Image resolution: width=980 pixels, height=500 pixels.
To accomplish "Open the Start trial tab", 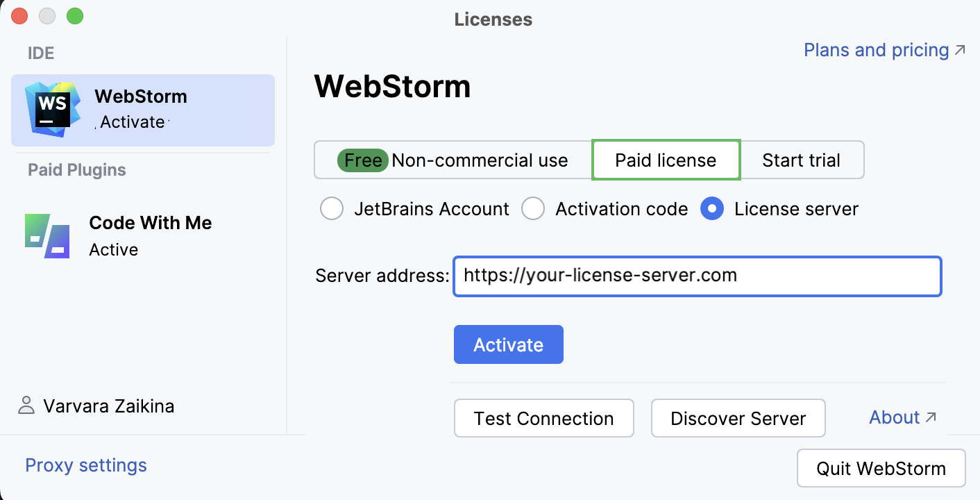I will click(x=802, y=160).
